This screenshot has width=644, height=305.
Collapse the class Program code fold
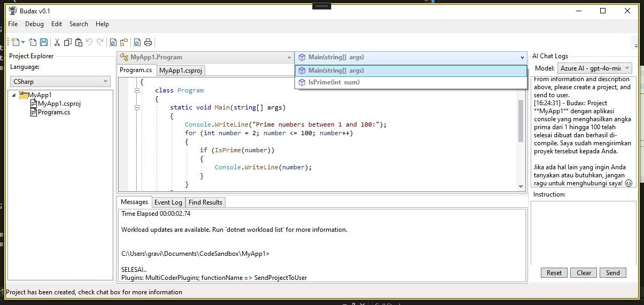coord(137,91)
